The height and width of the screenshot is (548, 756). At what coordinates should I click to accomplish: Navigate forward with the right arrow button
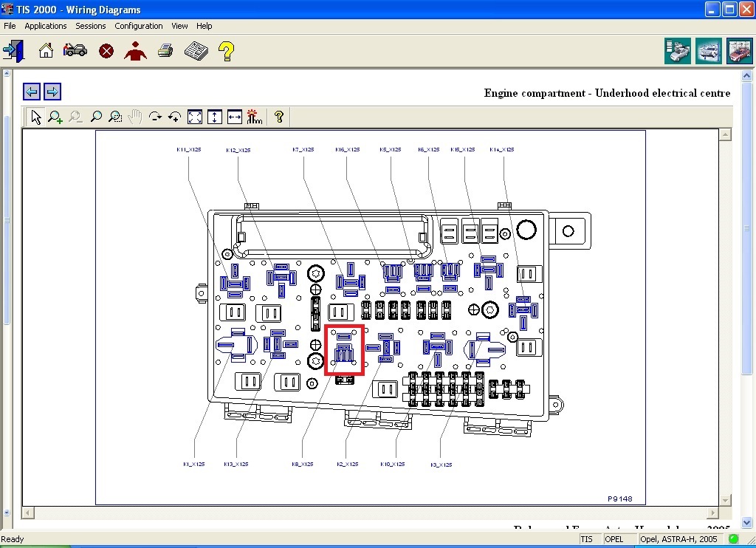52,92
